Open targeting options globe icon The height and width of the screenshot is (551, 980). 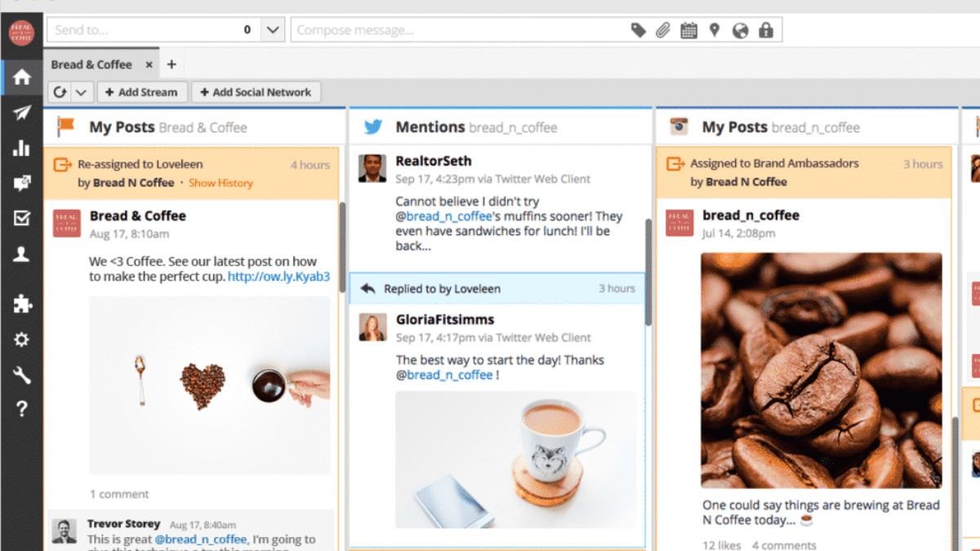[x=740, y=30]
